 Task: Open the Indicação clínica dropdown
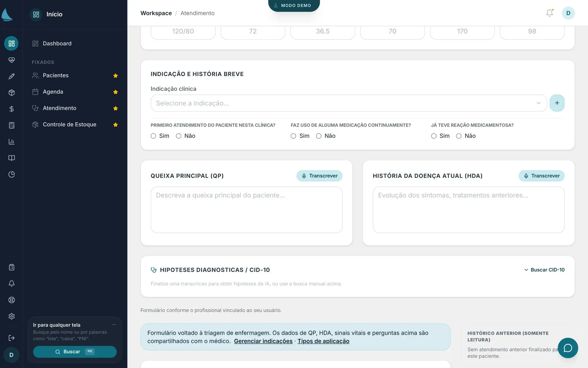(x=349, y=103)
